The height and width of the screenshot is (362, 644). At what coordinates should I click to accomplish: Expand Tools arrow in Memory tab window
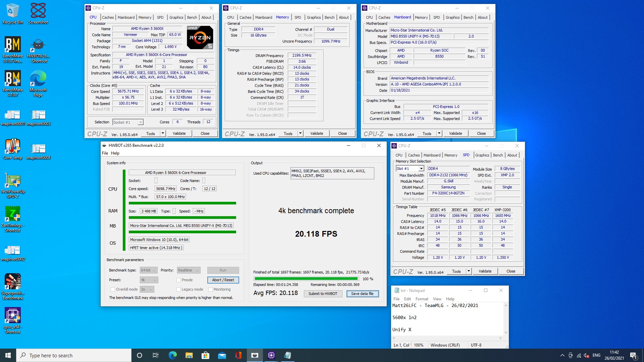click(300, 133)
